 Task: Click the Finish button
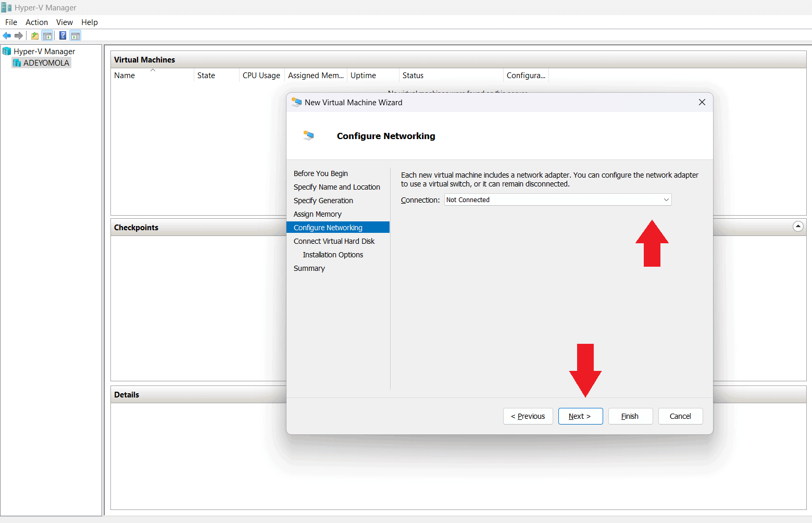[x=631, y=416]
